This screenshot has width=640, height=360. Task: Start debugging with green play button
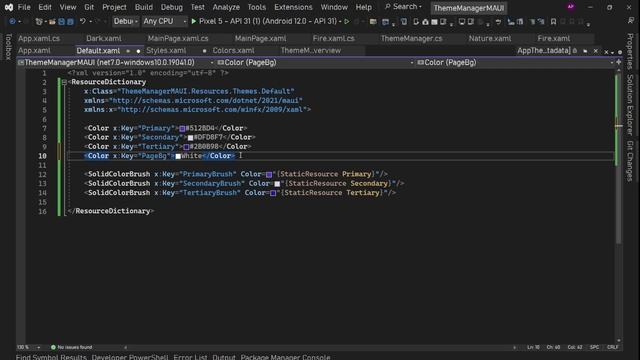(194, 21)
